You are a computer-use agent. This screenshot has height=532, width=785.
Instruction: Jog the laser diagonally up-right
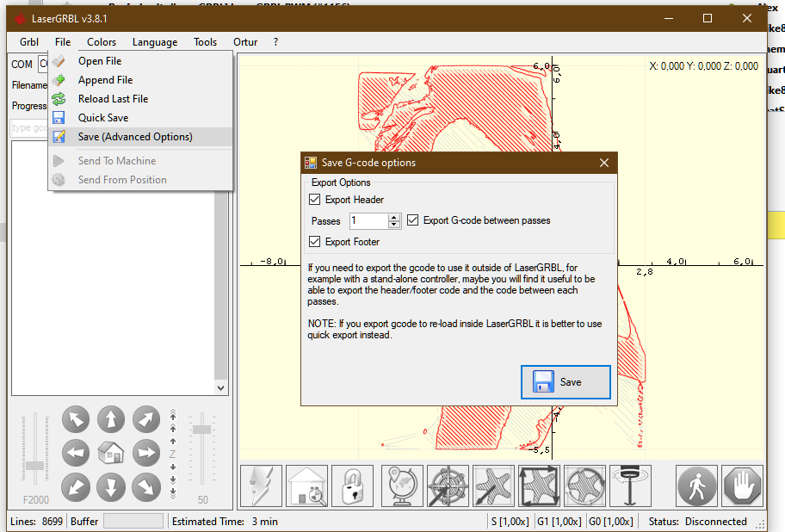pyautogui.click(x=146, y=419)
